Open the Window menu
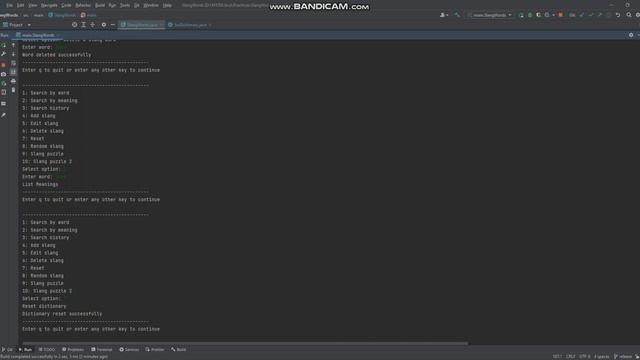Screen dimensions: 640x360 pyautogui.click(x=151, y=5)
